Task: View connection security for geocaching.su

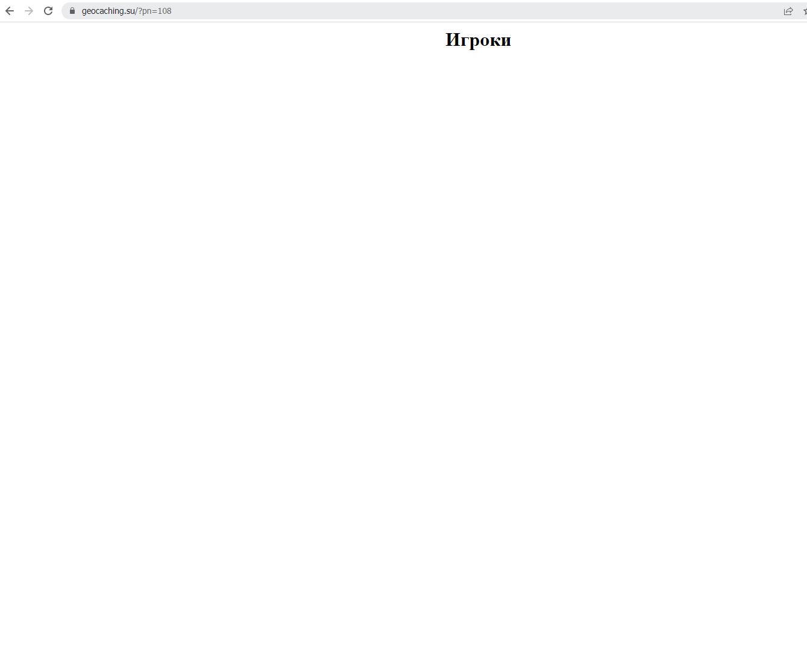Action: 72,11
